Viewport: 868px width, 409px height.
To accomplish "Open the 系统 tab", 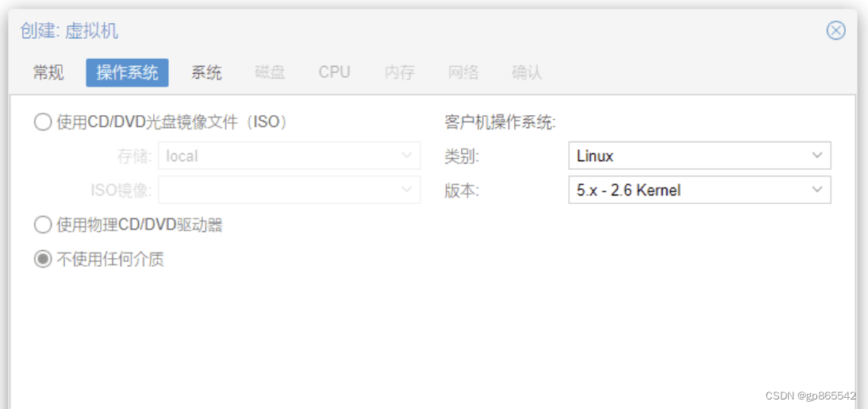I will click(206, 73).
